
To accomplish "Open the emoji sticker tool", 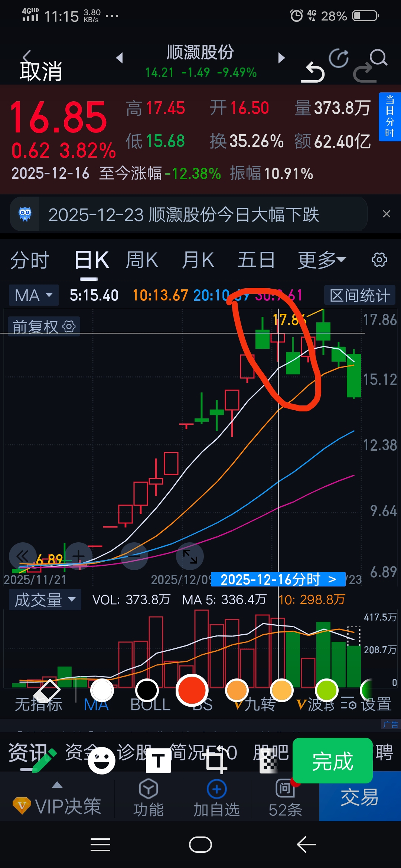I will pyautogui.click(x=101, y=760).
